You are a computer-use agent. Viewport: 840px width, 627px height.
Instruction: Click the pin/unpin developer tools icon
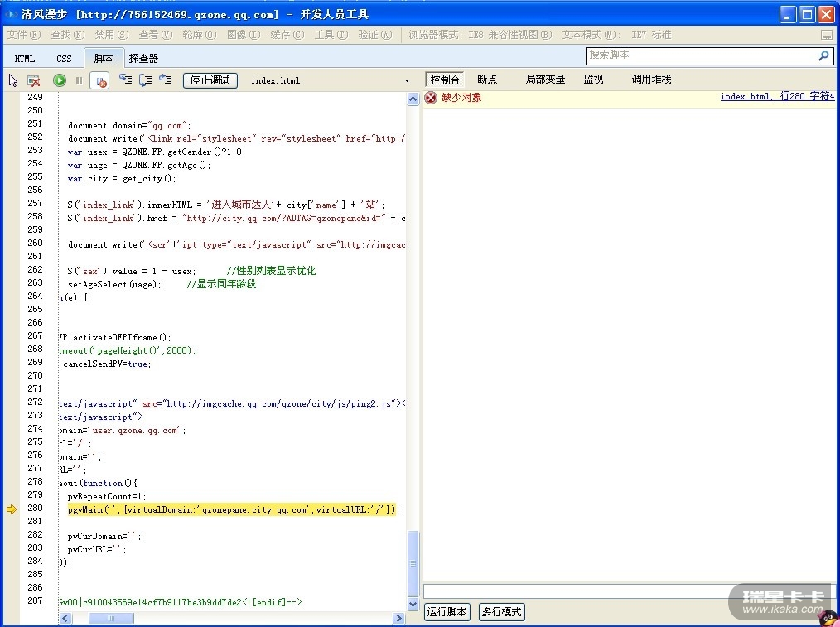(x=826, y=35)
